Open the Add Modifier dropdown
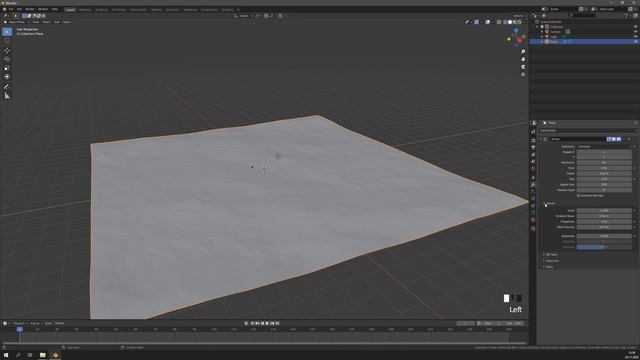Image resolution: width=640 pixels, height=360 pixels. pos(588,131)
